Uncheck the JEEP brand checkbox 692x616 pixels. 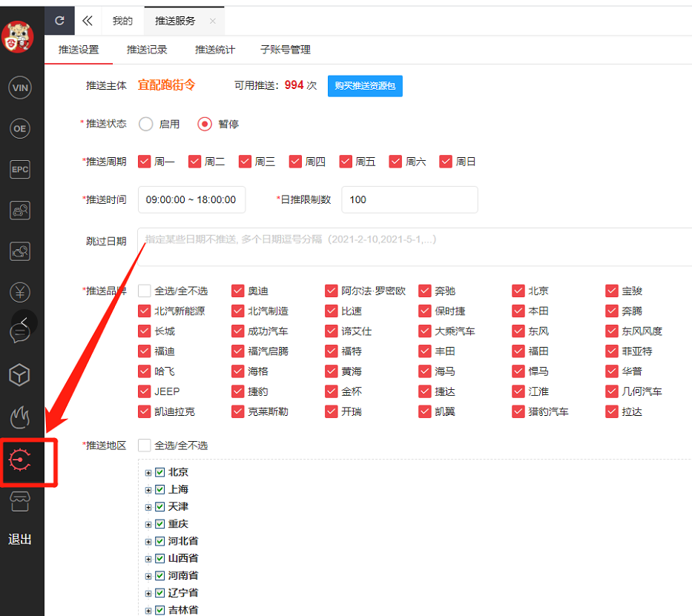pos(145,391)
